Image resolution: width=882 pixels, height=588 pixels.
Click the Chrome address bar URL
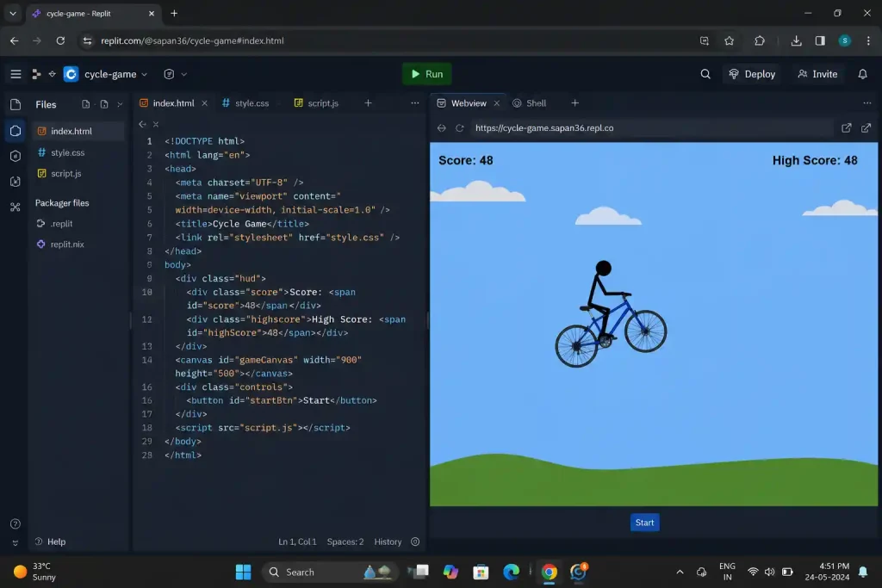tap(192, 41)
